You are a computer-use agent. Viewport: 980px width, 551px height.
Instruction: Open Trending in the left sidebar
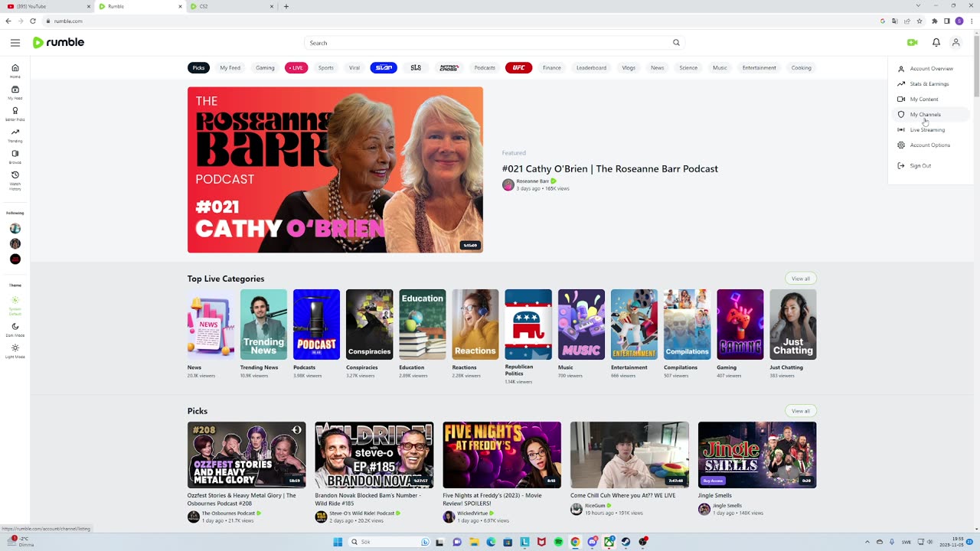pos(15,135)
